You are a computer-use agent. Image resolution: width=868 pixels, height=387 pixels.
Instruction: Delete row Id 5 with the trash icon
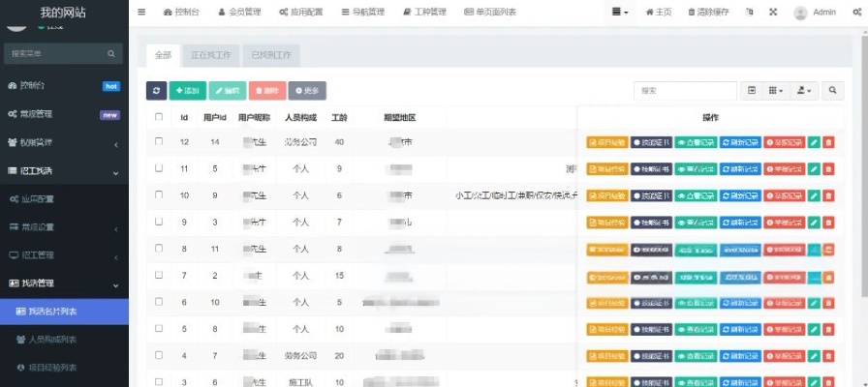pos(828,330)
